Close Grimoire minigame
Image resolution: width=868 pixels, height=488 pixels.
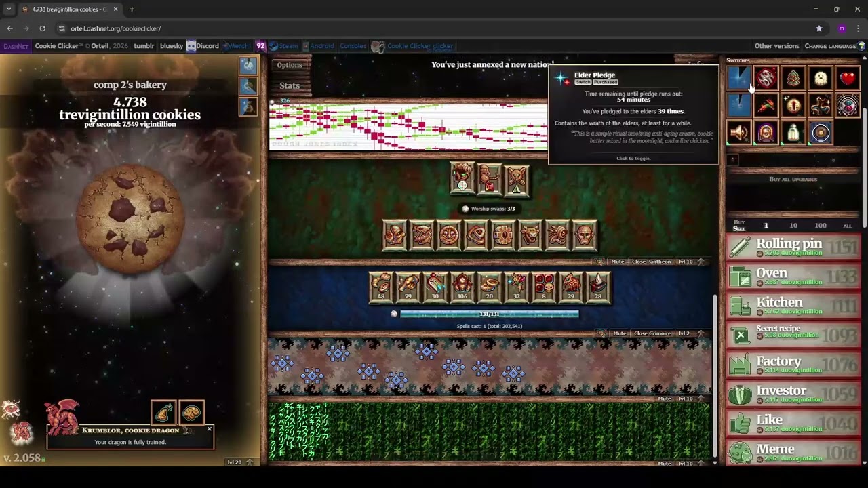(x=652, y=333)
